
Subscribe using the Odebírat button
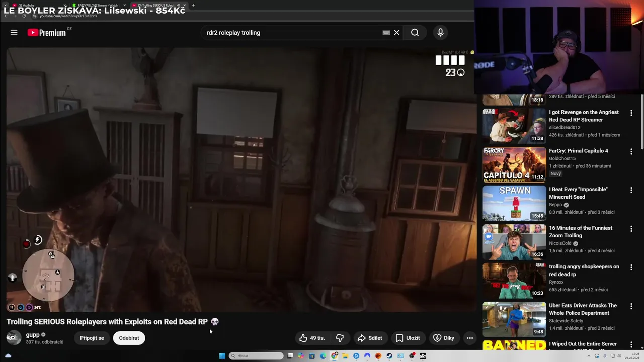click(129, 338)
